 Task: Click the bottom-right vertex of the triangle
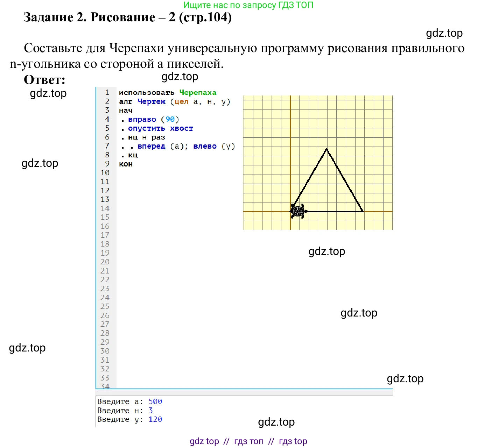tap(363, 211)
